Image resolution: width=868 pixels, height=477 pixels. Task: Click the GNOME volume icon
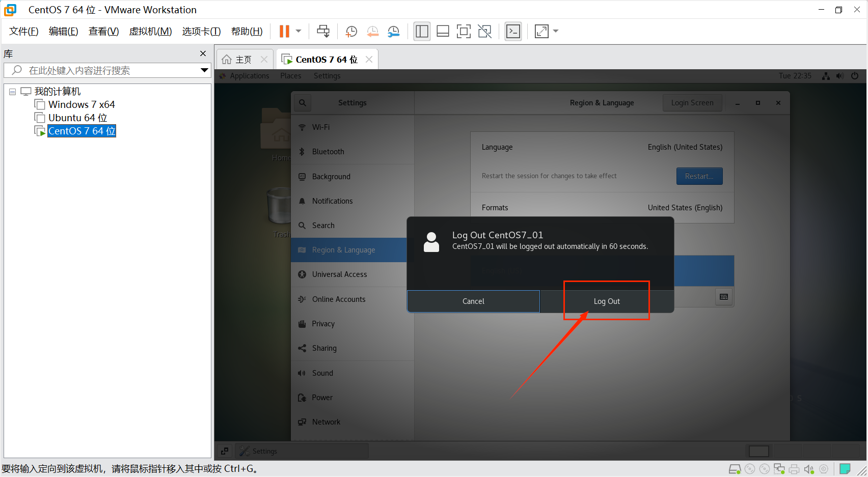pos(840,76)
